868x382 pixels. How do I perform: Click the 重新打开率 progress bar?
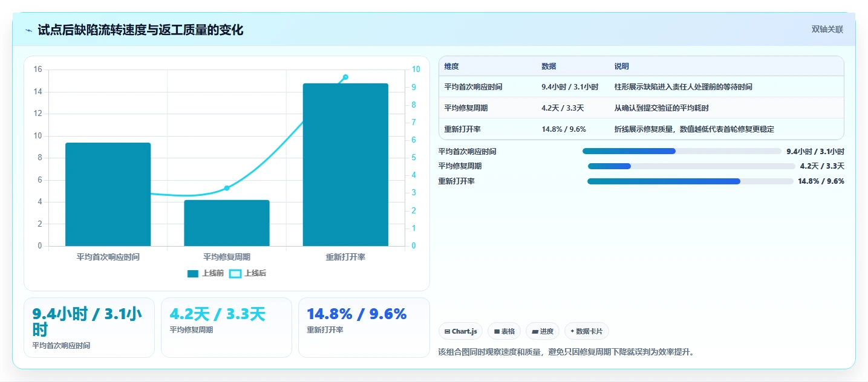(x=690, y=181)
